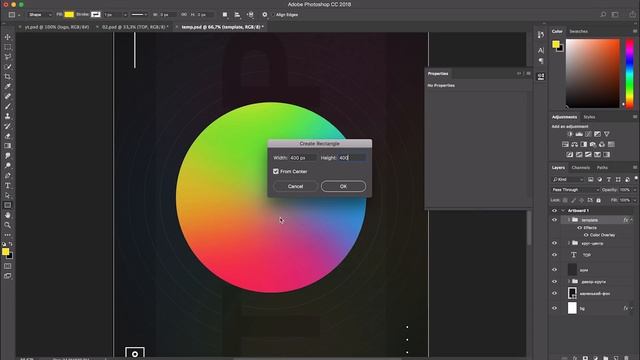
Task: Open the Pass Through blend mode dropdown
Action: (575, 190)
